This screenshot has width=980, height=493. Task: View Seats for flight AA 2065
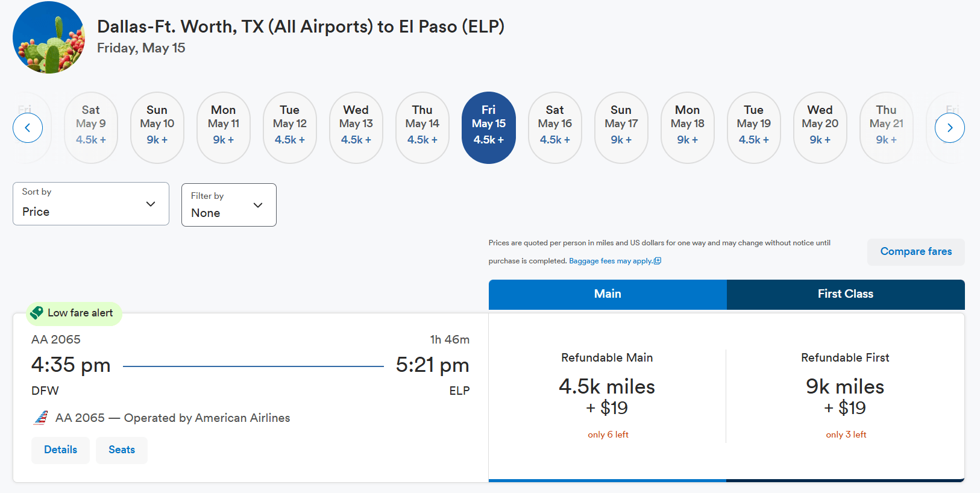[x=122, y=450]
